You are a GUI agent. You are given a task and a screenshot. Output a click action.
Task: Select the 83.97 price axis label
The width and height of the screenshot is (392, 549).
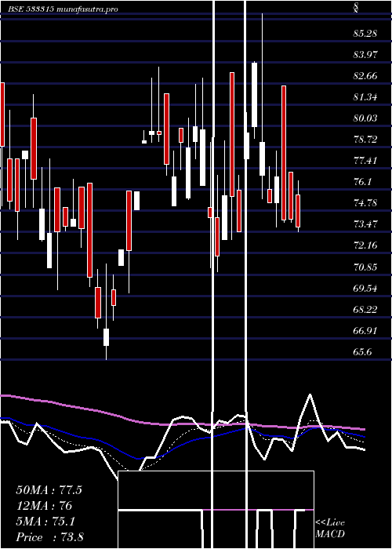coord(365,55)
